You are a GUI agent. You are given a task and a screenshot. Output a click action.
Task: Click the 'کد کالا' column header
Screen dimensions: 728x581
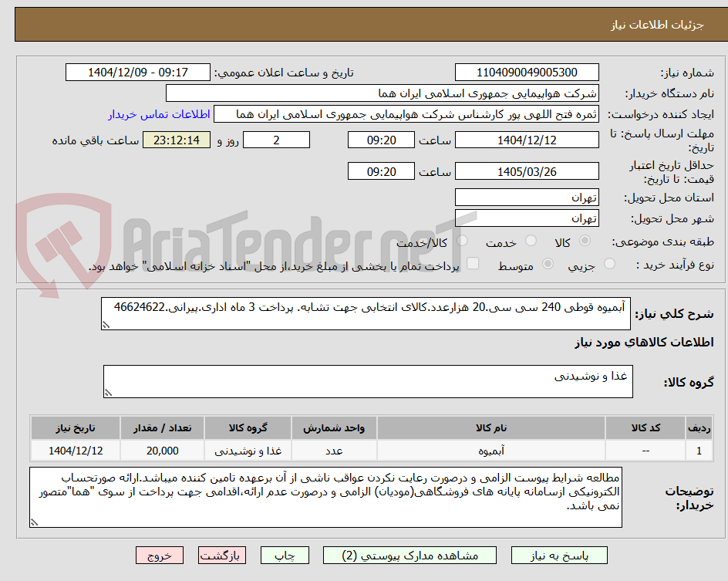(645, 427)
